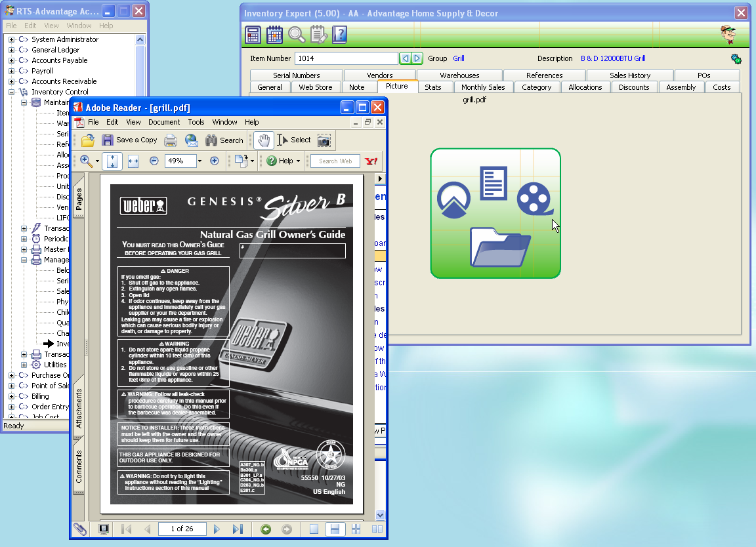Select the Snapshot camera tool
The image size is (756, 547).
(324, 140)
